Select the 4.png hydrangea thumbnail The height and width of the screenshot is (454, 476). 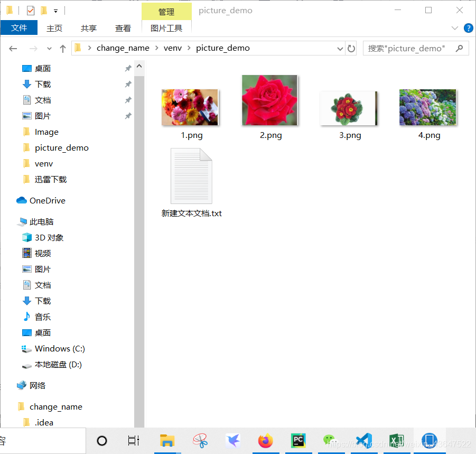(428, 107)
